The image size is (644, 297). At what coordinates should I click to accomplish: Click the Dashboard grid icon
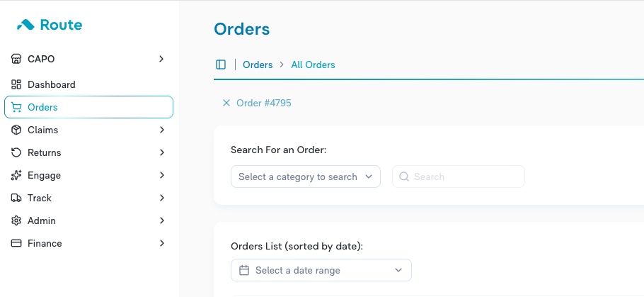click(16, 84)
